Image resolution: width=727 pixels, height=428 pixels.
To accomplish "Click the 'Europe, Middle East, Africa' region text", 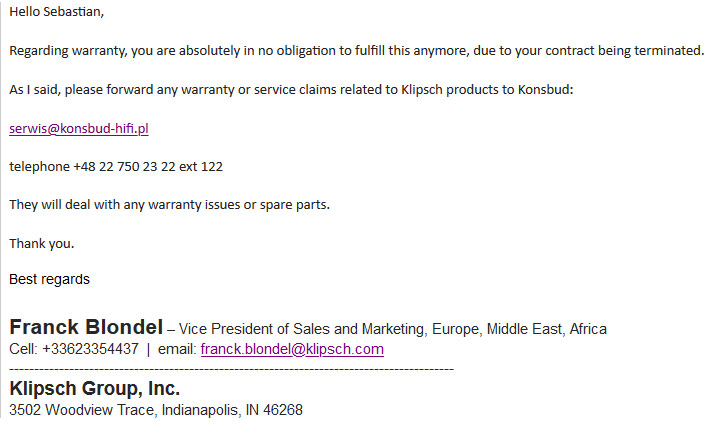I will click(519, 329).
